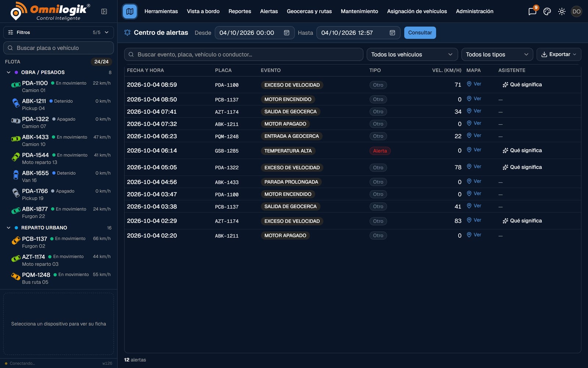588x368 pixels.
Task: Click the ABK-1211 pickup vehicle icon
Action: (x=15, y=103)
